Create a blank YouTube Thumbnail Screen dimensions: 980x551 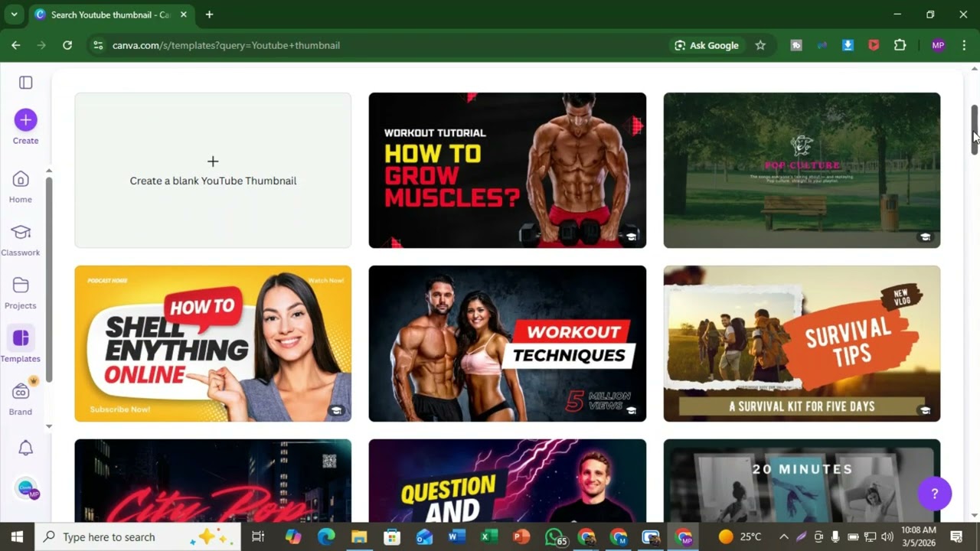click(x=213, y=171)
